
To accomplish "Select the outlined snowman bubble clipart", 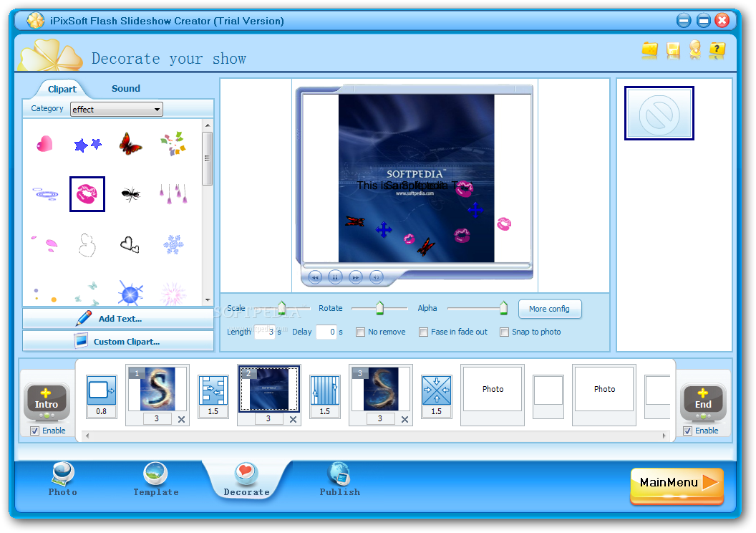I will click(x=87, y=245).
